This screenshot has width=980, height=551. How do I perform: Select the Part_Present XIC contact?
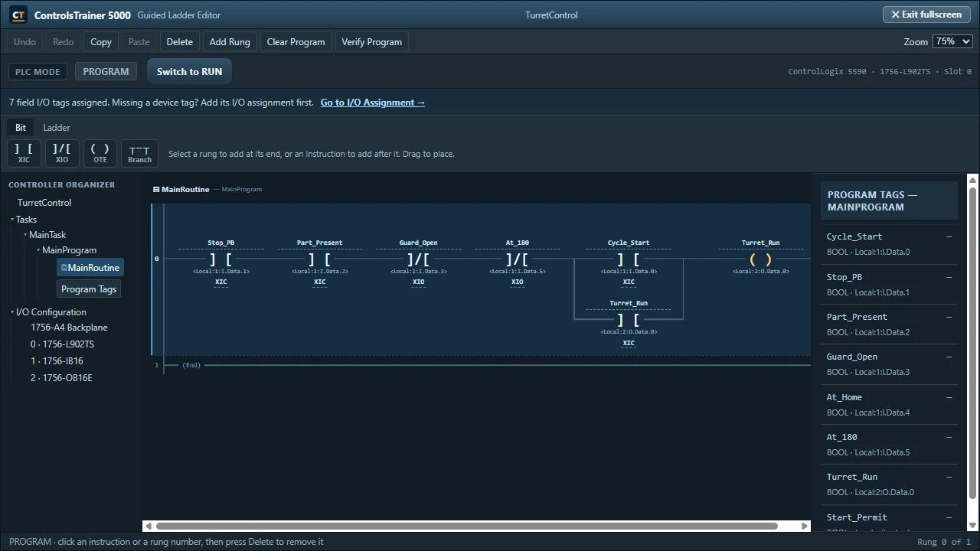coord(320,260)
